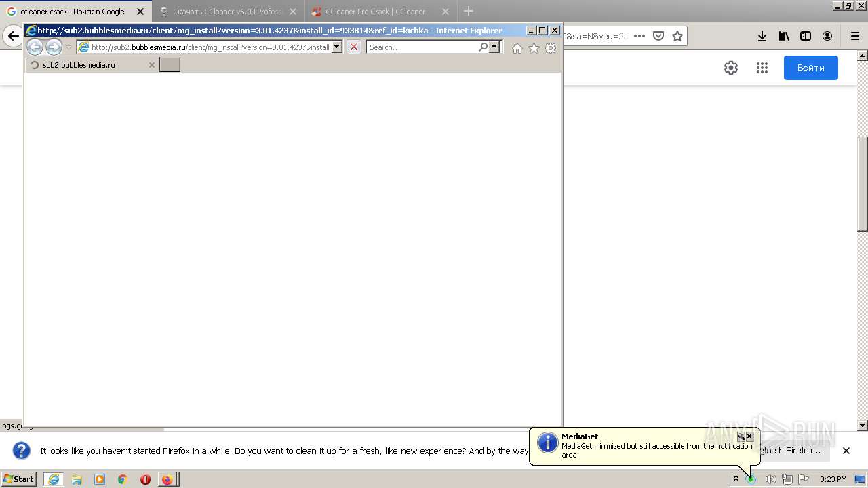Close the Скачать CCleaner v6.00 tab
The height and width of the screenshot is (488, 868).
[293, 12]
